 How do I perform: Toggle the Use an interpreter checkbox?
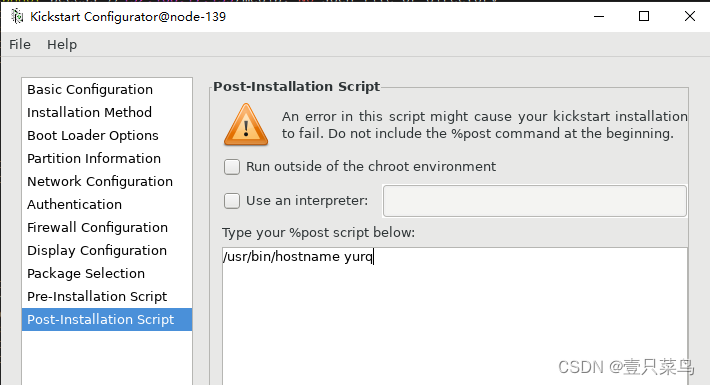(x=232, y=201)
